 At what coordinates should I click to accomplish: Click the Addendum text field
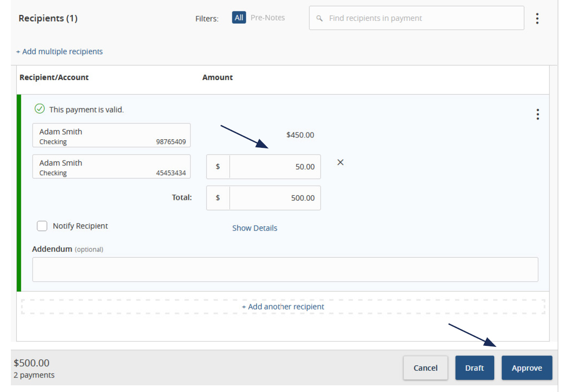point(285,269)
